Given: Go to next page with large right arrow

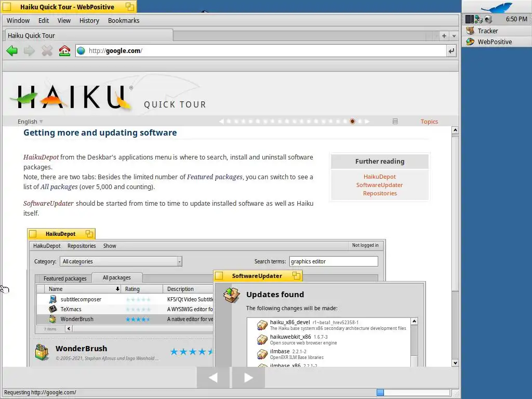Looking at the screenshot, I should [248, 377].
